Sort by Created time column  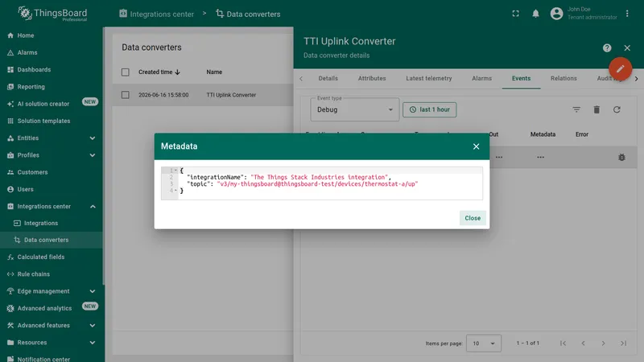(x=159, y=72)
